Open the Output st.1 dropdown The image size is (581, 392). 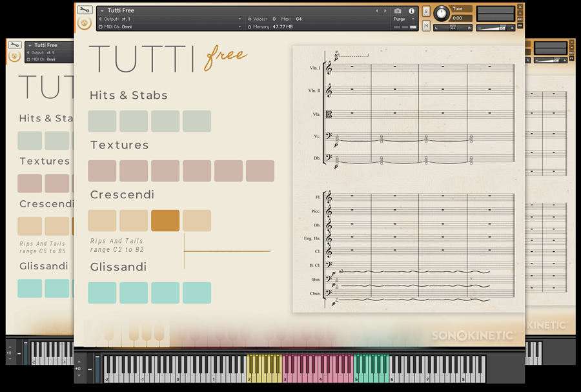(240, 19)
